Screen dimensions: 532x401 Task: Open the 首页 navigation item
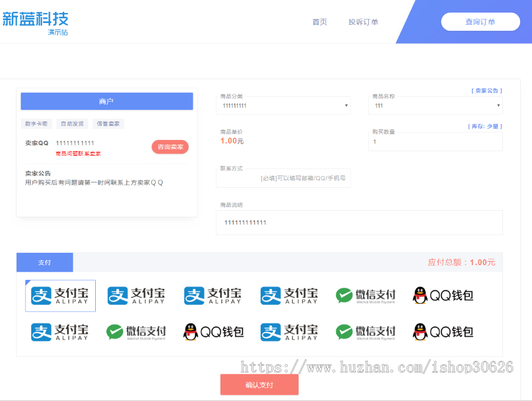tap(319, 22)
